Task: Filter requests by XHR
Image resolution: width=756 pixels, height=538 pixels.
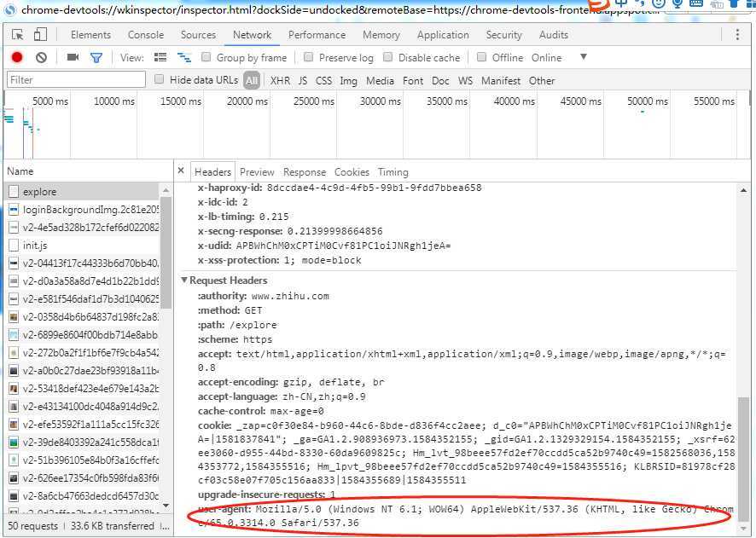Action: pyautogui.click(x=280, y=80)
